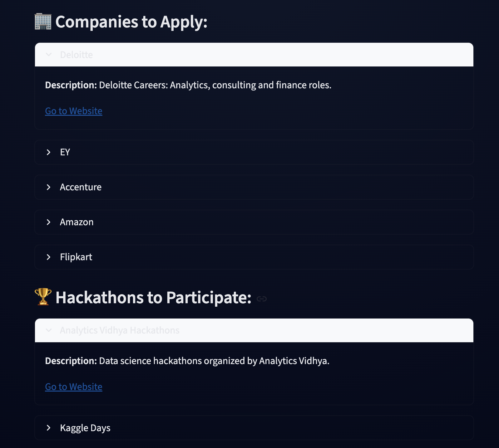Open Deloitte's Go to Website link
The image size is (499, 448).
pos(74,111)
